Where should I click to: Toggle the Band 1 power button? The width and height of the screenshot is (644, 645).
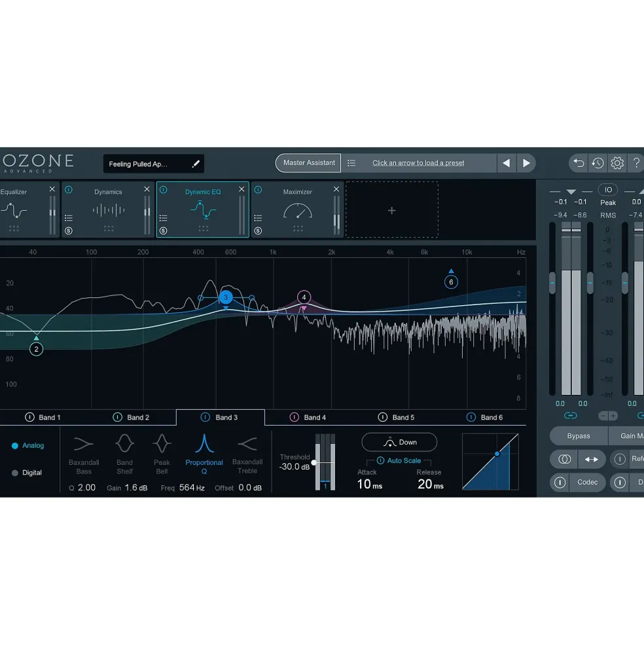(x=29, y=417)
